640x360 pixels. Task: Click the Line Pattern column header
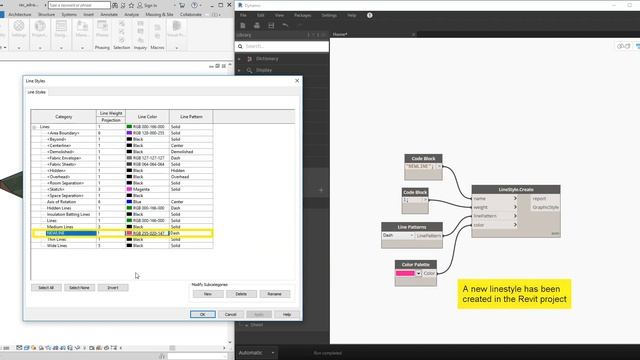coord(191,117)
